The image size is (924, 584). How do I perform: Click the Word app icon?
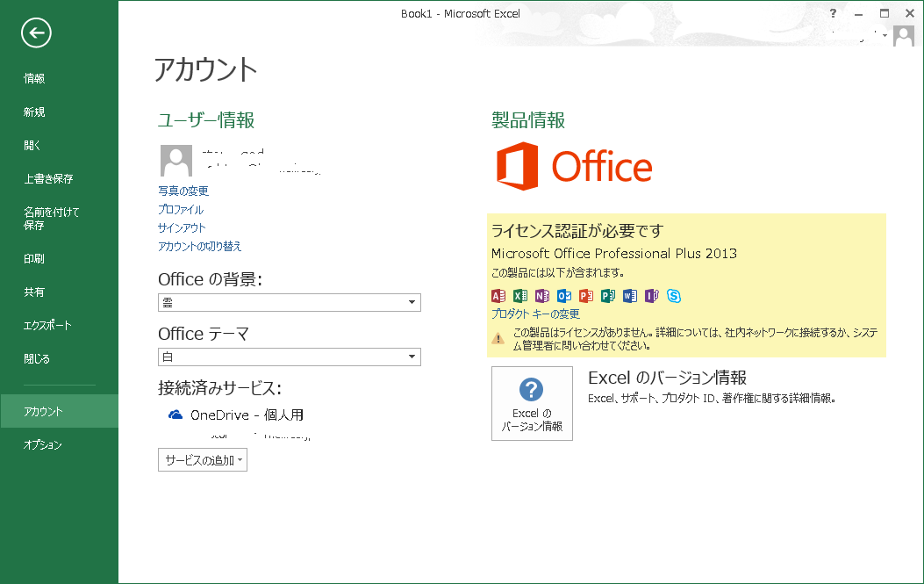point(629,296)
